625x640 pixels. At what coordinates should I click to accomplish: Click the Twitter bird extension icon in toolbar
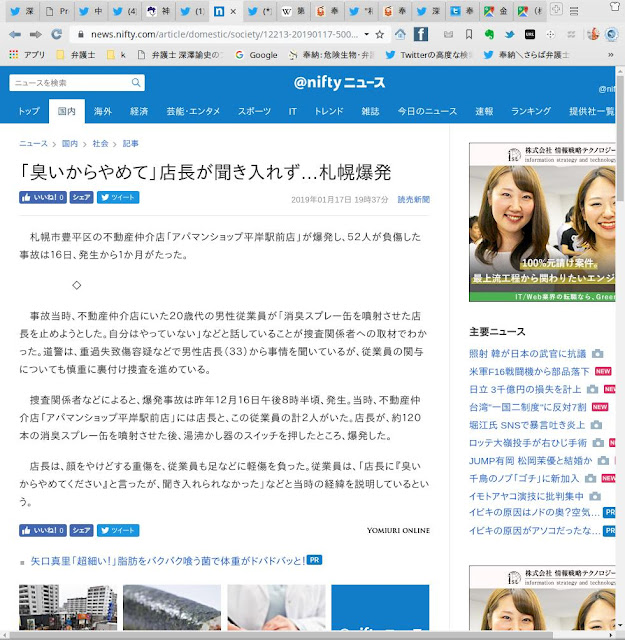tap(509, 35)
